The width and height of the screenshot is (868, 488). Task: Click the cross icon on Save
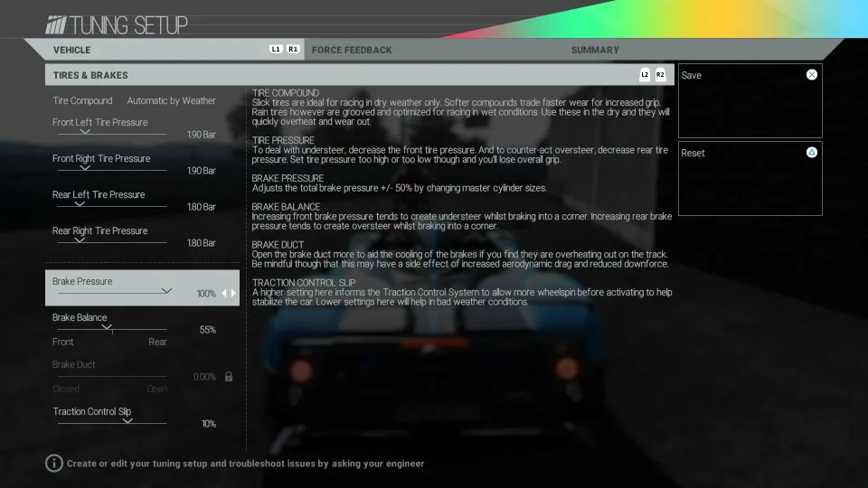coord(811,75)
